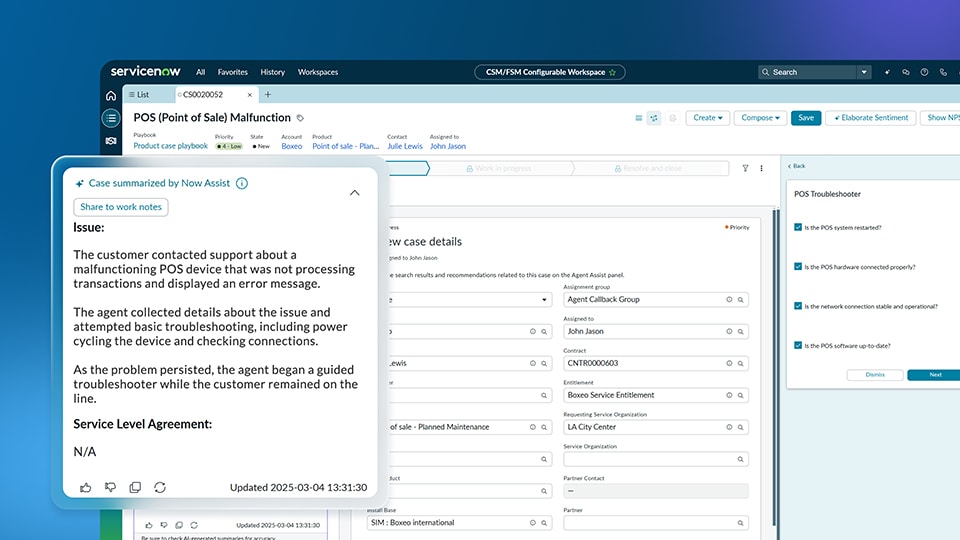Click in the global Search field
The width and height of the screenshot is (960, 540).
[x=807, y=72]
